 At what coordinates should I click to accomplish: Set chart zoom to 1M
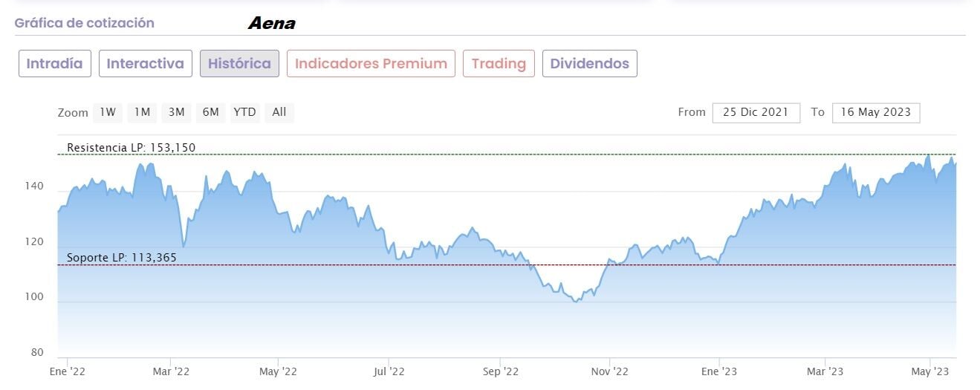(x=142, y=112)
